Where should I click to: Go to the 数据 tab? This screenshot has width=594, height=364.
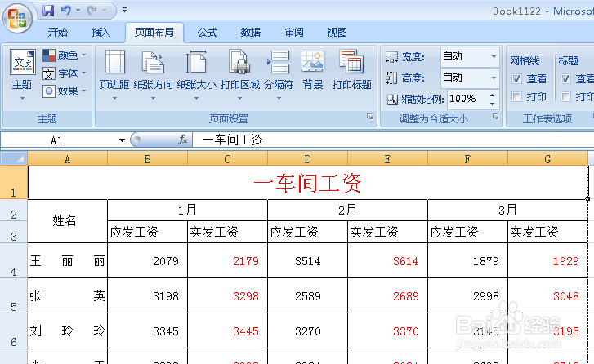coord(250,33)
